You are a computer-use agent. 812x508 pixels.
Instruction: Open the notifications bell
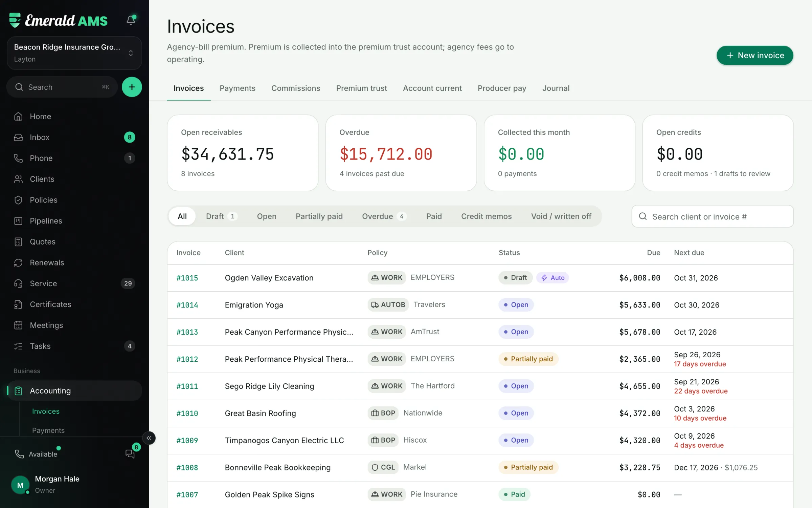click(131, 20)
